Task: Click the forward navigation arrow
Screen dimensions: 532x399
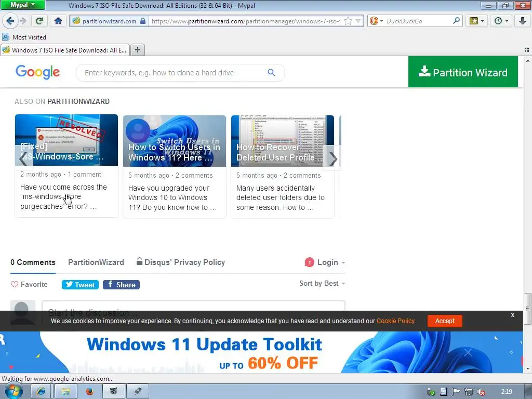Action: click(23, 21)
